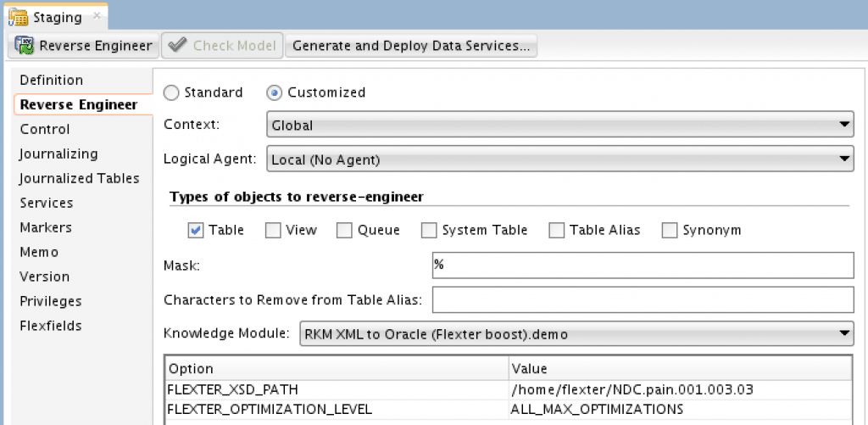This screenshot has height=425, width=868.
Task: Select the Customized radio button
Action: tap(274, 92)
